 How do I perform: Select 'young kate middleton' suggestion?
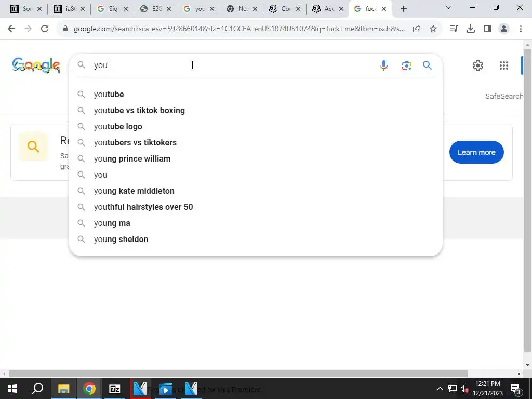[256, 191]
